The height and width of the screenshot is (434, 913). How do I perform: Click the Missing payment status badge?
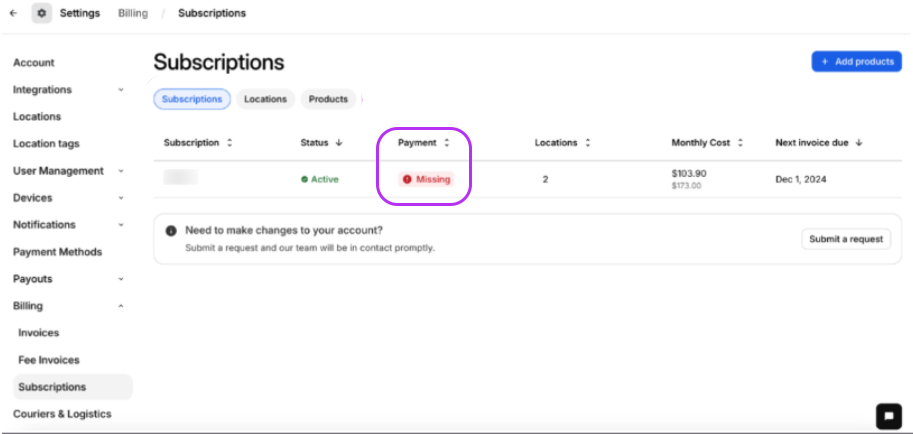[x=427, y=180]
